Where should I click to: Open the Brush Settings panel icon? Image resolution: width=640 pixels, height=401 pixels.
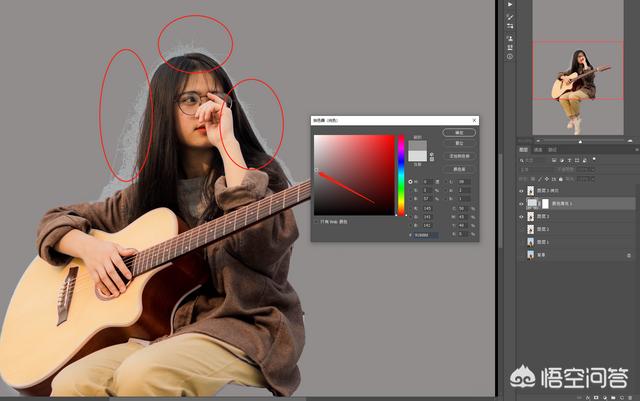pos(510,26)
